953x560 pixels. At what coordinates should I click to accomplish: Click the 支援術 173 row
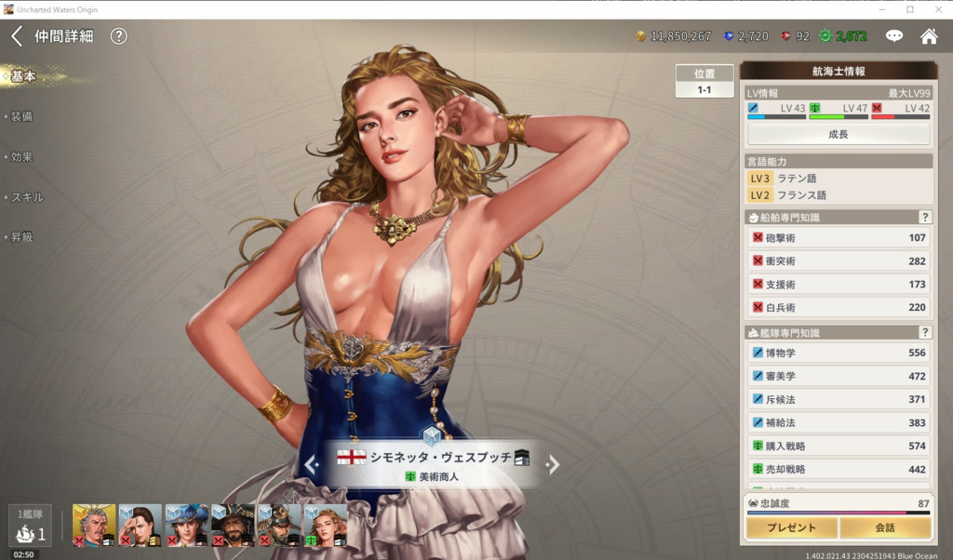pos(839,285)
